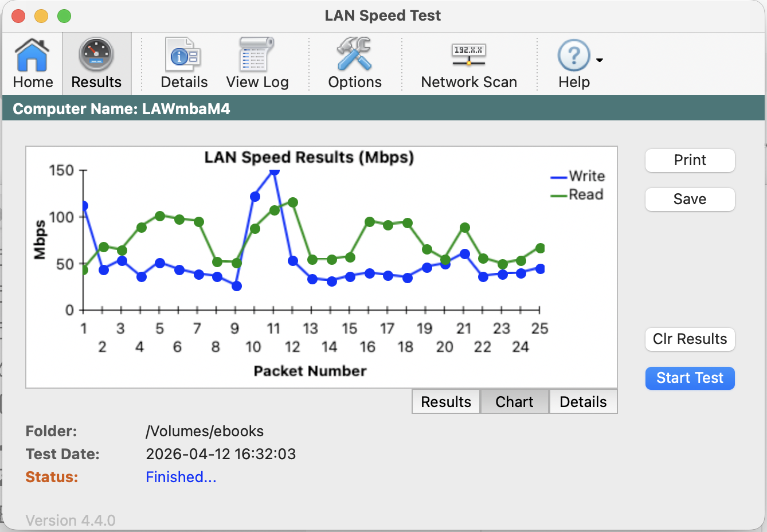Open View Log scroll icon
The height and width of the screenshot is (532, 767).
pyautogui.click(x=257, y=56)
